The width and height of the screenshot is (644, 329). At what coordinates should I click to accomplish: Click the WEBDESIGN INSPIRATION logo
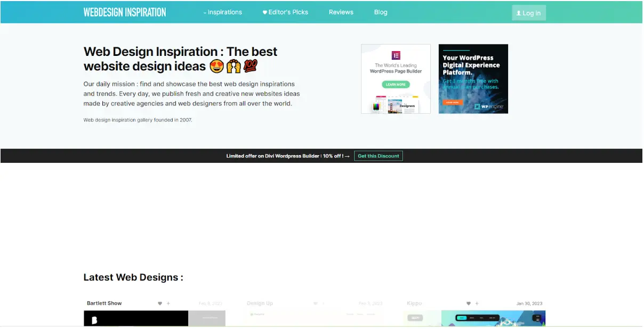click(x=124, y=12)
